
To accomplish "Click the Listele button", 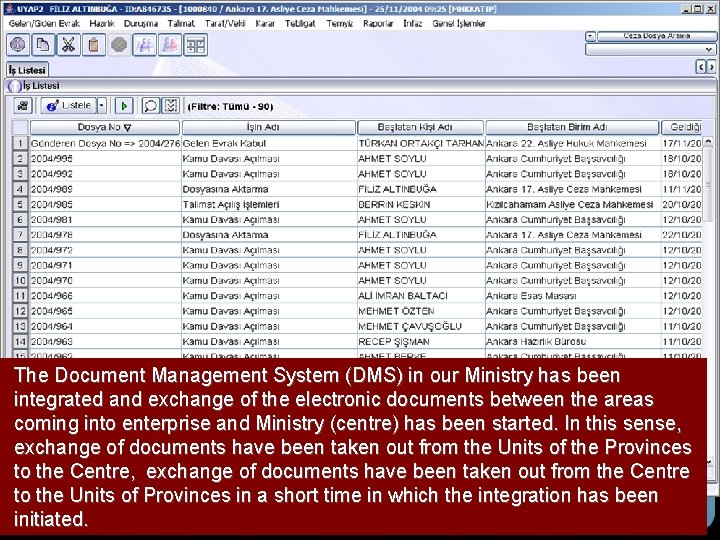I will [x=69, y=106].
